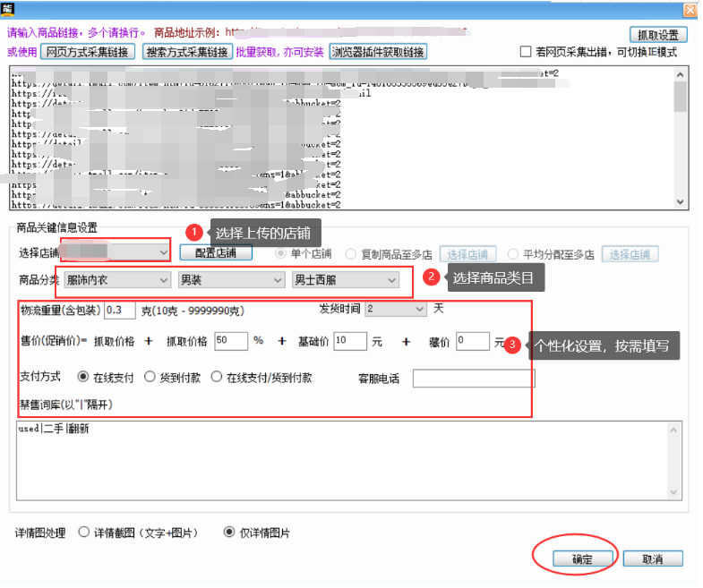The image size is (703, 588).
Task: Click 搜索方式采集链接 button
Action: (187, 52)
